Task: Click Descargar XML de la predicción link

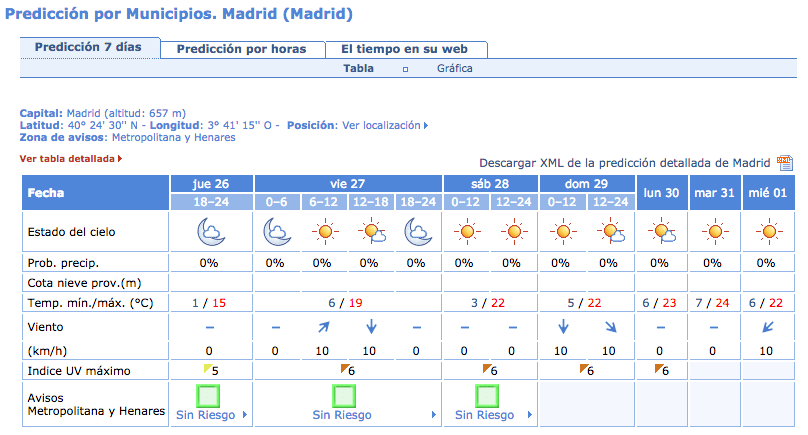Action: (625, 163)
